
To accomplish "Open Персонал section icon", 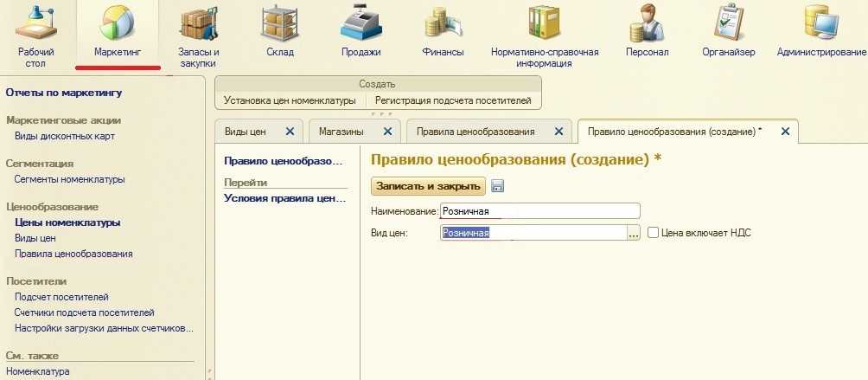I will click(x=647, y=23).
